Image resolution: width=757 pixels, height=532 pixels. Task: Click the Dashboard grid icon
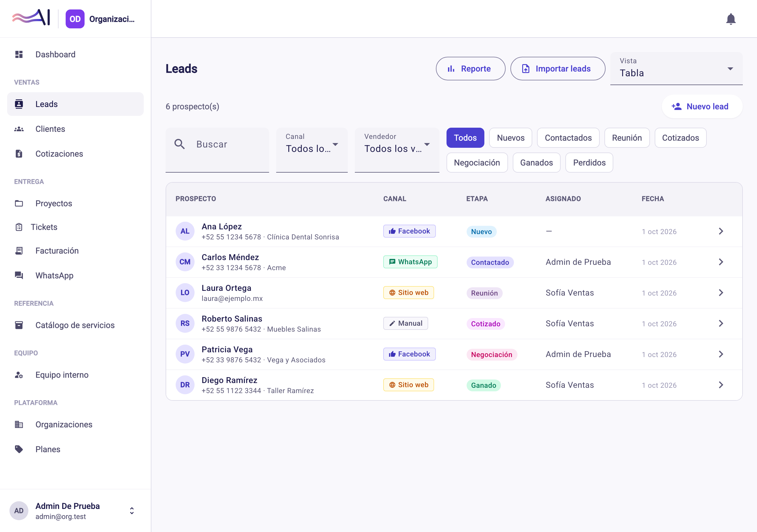19,54
